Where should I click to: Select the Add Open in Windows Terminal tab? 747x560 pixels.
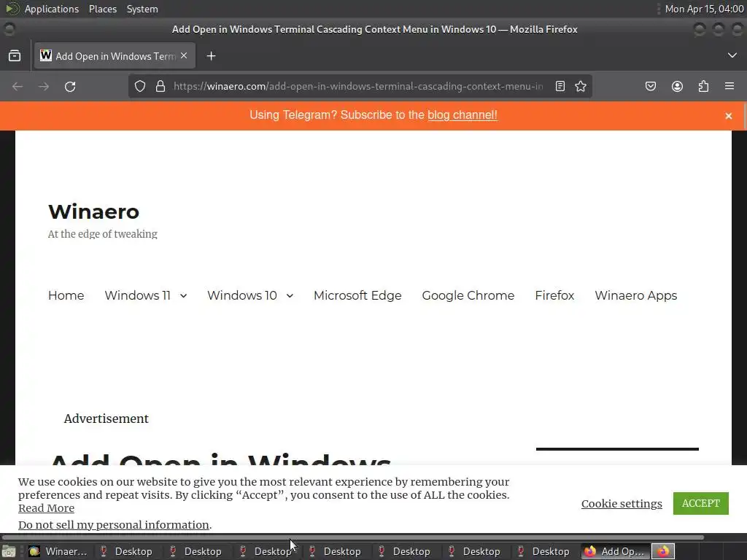pyautogui.click(x=115, y=56)
